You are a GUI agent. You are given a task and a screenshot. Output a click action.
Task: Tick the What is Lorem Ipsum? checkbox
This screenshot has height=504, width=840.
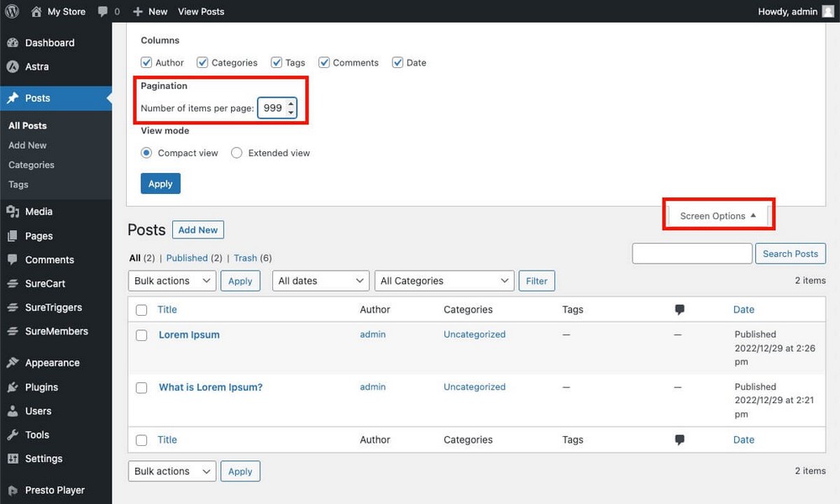[141, 388]
